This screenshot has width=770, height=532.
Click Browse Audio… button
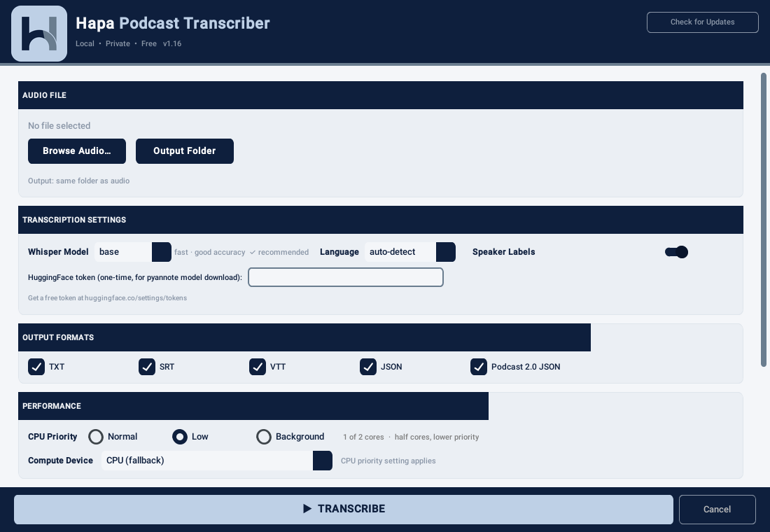[x=76, y=150]
